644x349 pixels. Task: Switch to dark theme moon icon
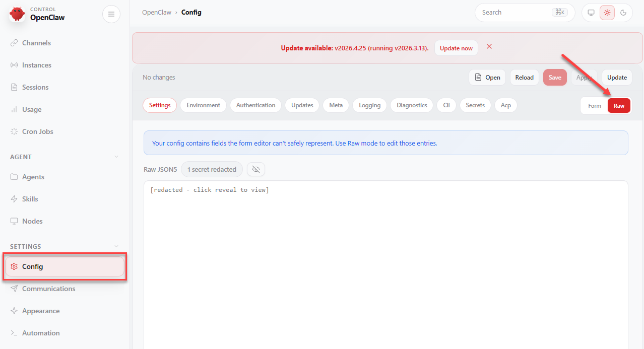pos(623,13)
